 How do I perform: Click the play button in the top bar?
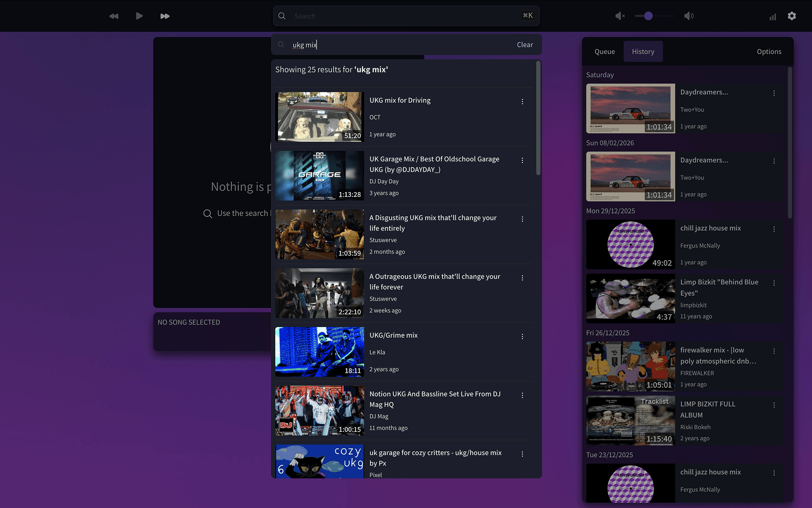pyautogui.click(x=139, y=16)
